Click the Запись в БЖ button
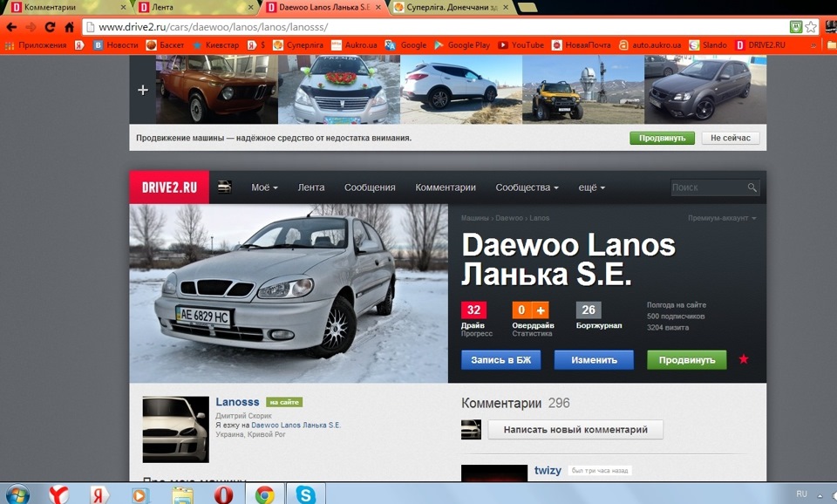The height and width of the screenshot is (504, 837). pos(500,360)
